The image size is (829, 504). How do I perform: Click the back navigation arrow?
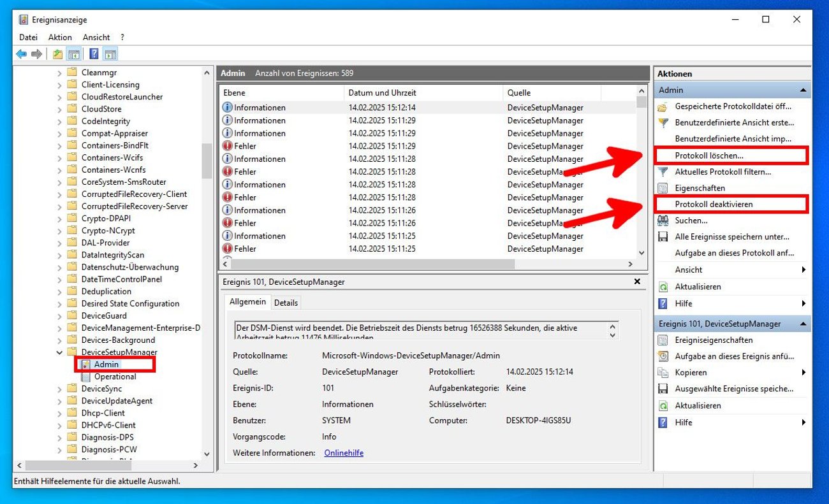click(20, 54)
